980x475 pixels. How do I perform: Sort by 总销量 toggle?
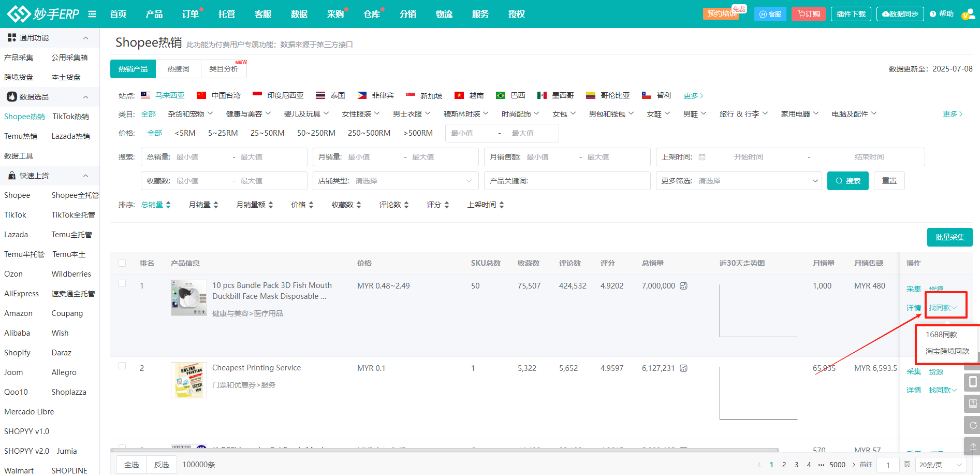pos(156,205)
